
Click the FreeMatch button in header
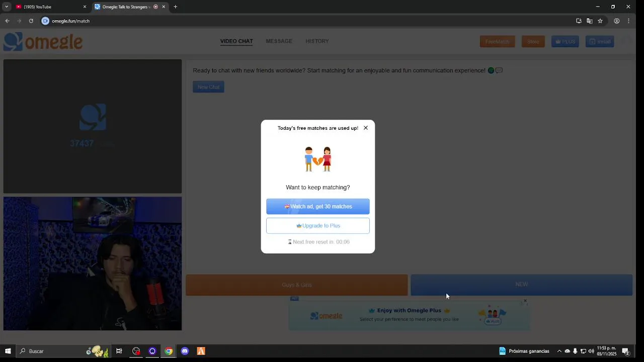497,42
